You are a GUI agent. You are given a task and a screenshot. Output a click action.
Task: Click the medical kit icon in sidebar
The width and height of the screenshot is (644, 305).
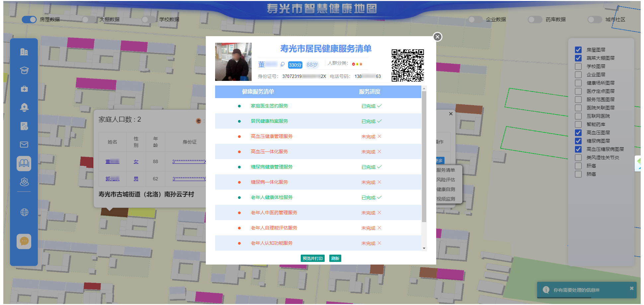pyautogui.click(x=24, y=89)
